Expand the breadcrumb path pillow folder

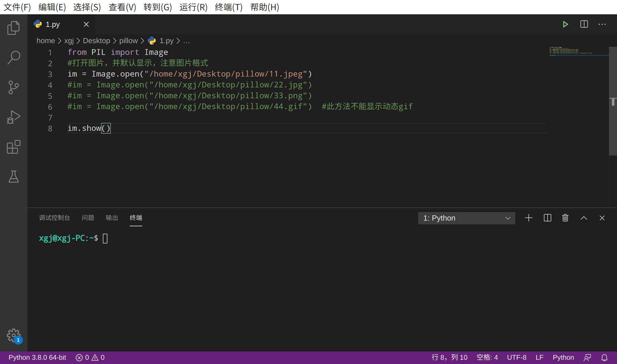[x=129, y=41]
